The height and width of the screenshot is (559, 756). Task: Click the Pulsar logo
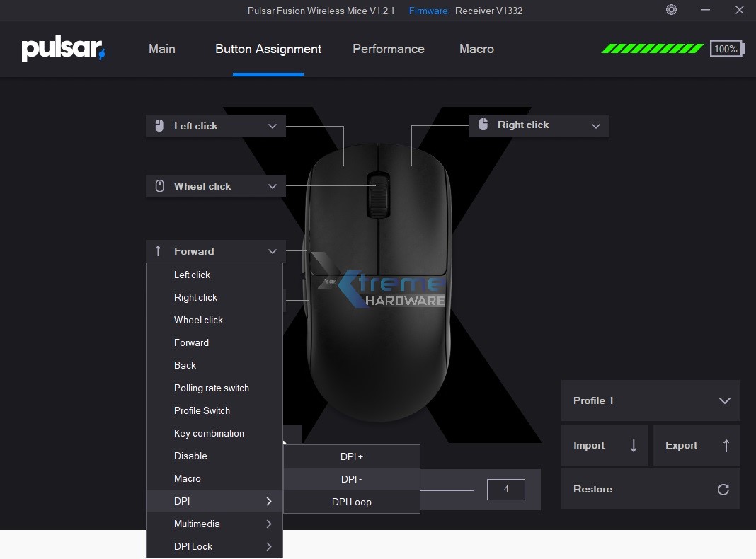[62, 48]
